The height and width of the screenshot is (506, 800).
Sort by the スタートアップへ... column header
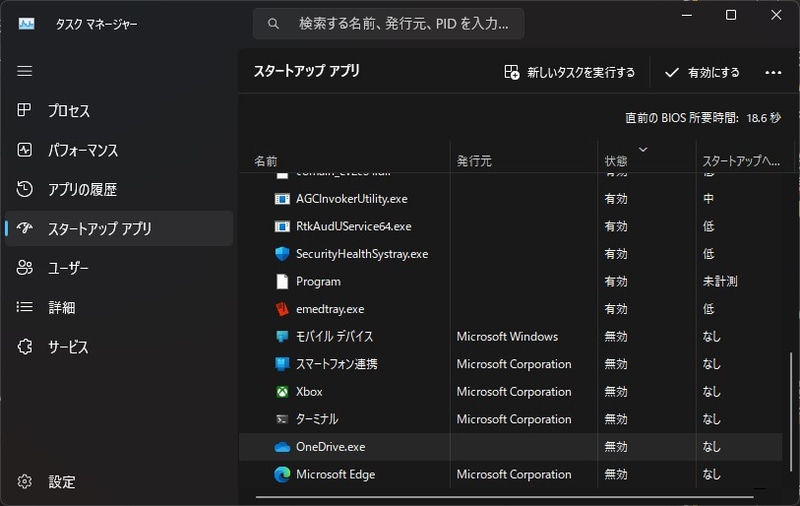click(741, 161)
